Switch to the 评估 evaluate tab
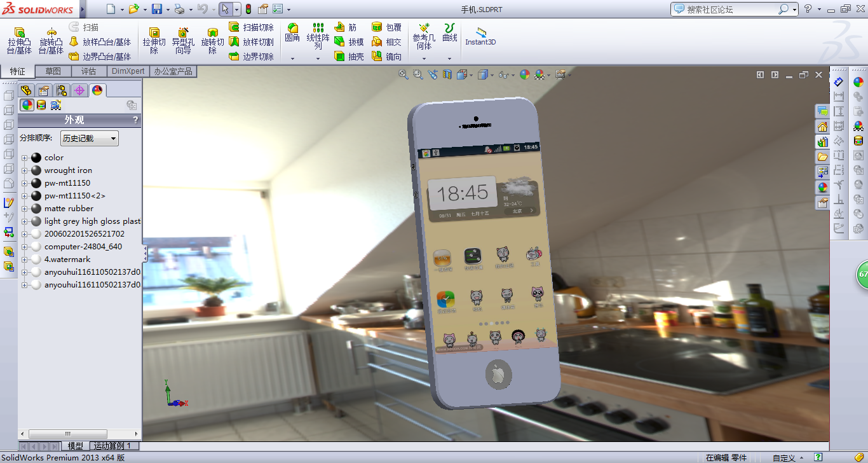Viewport: 868px width, 463px height. (x=89, y=71)
